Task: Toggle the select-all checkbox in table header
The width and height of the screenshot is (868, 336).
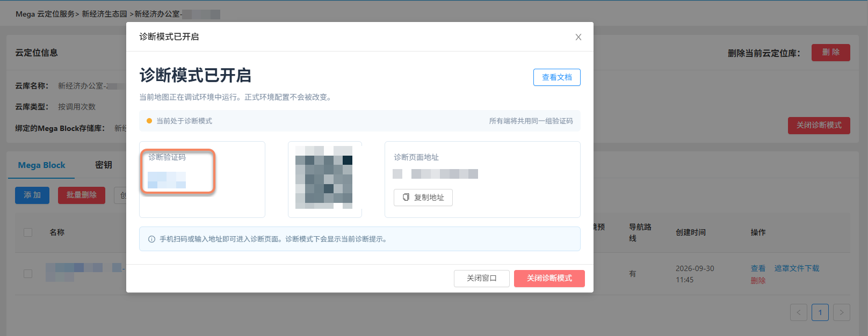Action: point(28,232)
